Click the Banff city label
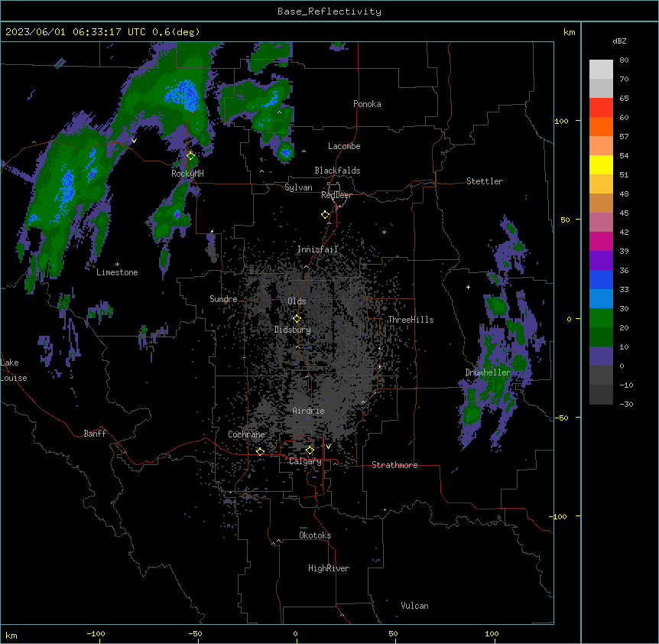659x644 pixels. click(95, 434)
